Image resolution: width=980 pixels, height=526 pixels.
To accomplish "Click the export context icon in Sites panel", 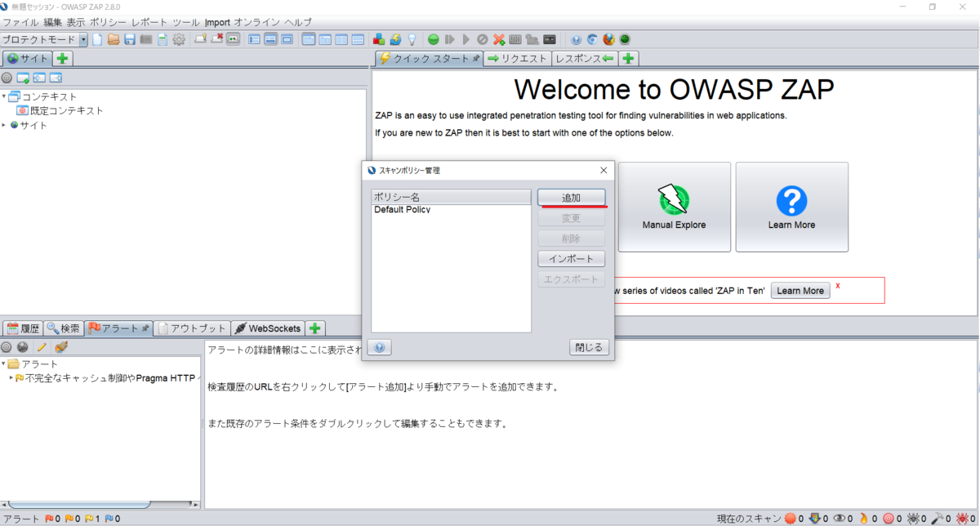I will [56, 78].
